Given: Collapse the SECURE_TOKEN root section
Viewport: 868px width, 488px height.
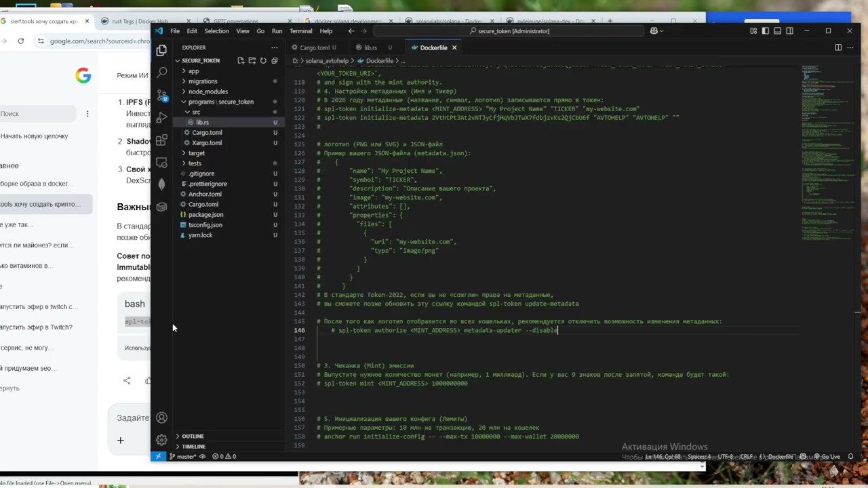Looking at the screenshot, I should click(x=201, y=60).
